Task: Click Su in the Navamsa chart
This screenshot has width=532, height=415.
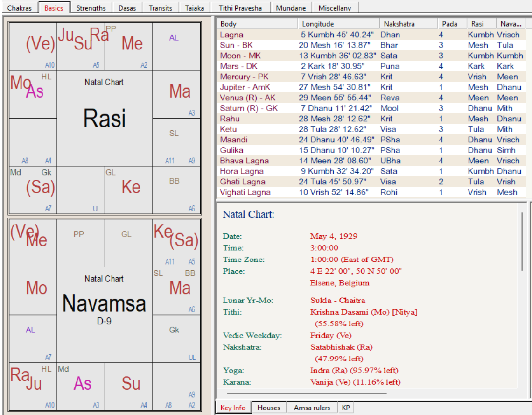Action: tap(131, 384)
